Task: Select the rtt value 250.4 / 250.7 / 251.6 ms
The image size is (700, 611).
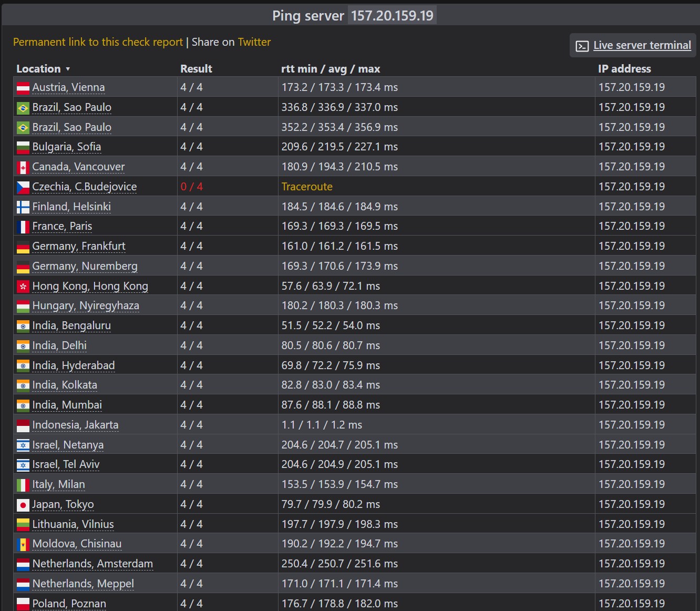Action: click(x=339, y=564)
